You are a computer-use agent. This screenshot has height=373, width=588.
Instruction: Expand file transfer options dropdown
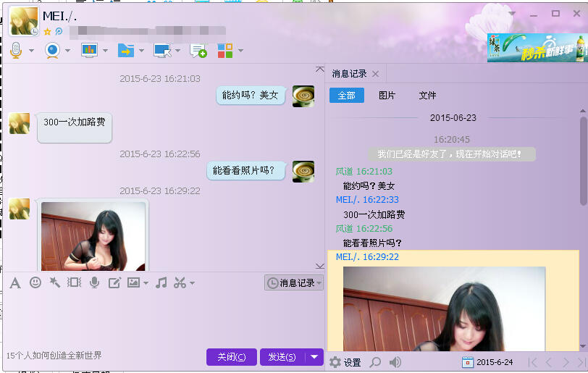click(x=141, y=50)
